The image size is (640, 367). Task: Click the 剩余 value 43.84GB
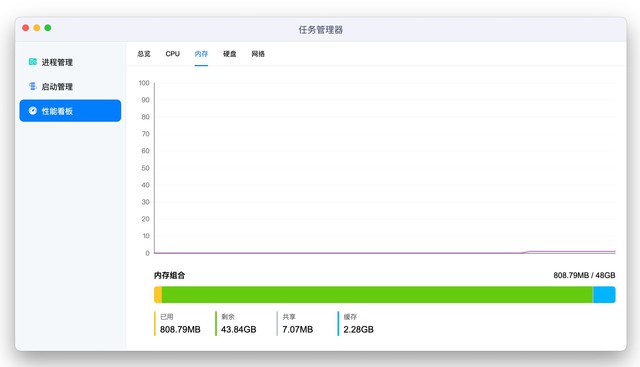(x=238, y=329)
